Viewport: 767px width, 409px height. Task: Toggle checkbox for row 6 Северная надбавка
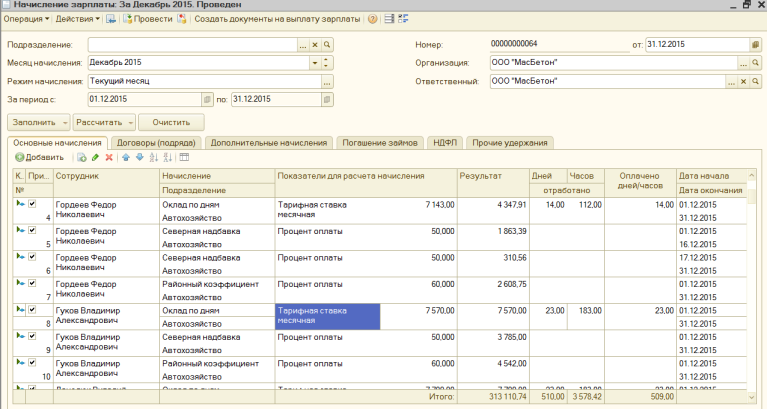pos(32,256)
